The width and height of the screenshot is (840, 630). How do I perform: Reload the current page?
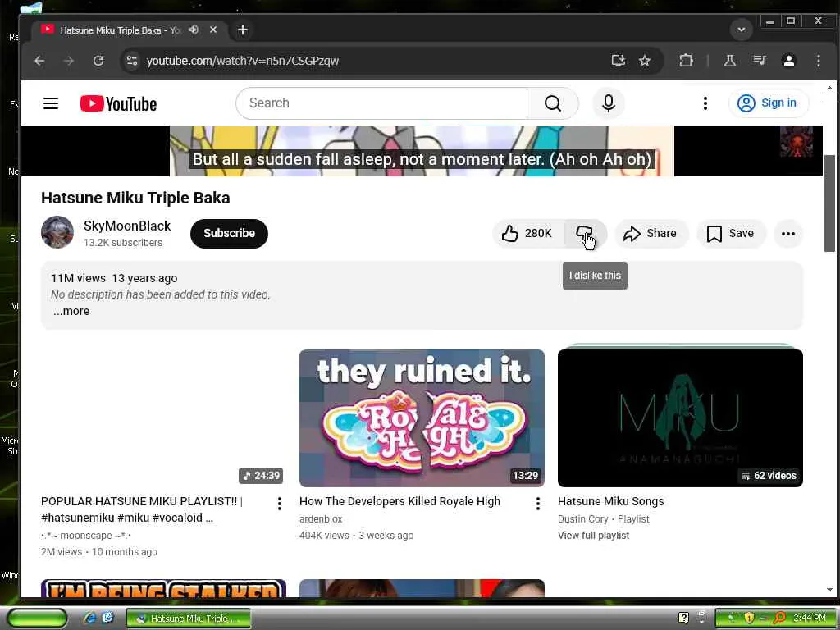[98, 61]
